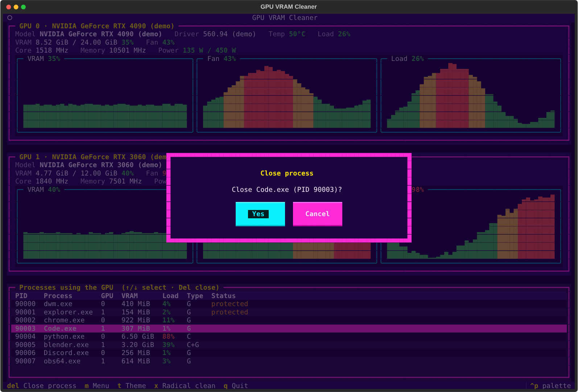This screenshot has width=578, height=392.
Task: Click the VRAM column header in the process table
Action: pyautogui.click(x=129, y=296)
